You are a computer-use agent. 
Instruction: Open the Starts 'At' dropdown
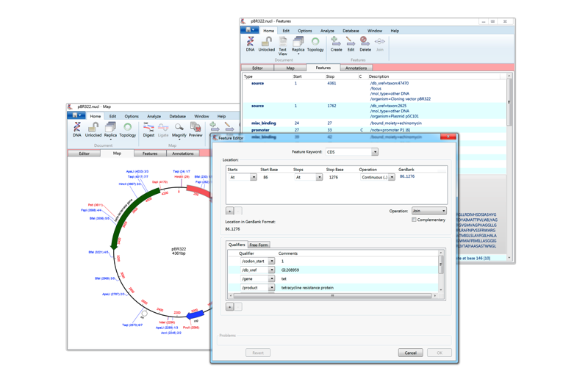pyautogui.click(x=254, y=177)
